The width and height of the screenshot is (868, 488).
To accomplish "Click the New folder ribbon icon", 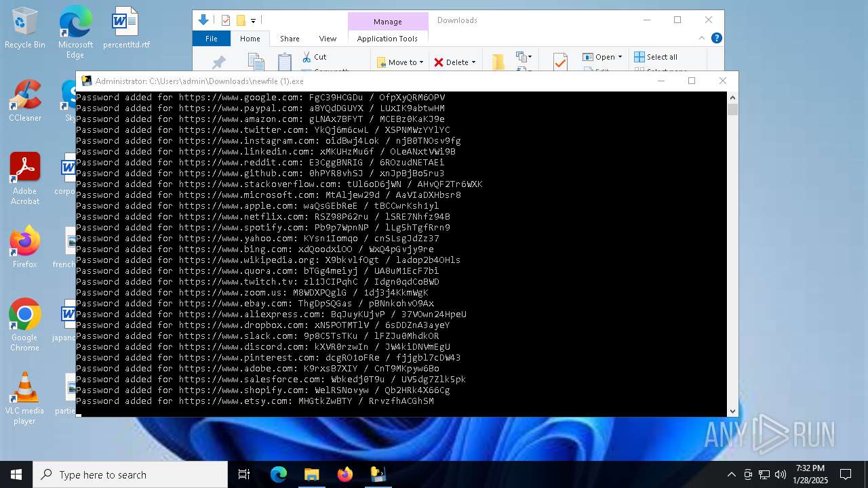I will tap(498, 62).
